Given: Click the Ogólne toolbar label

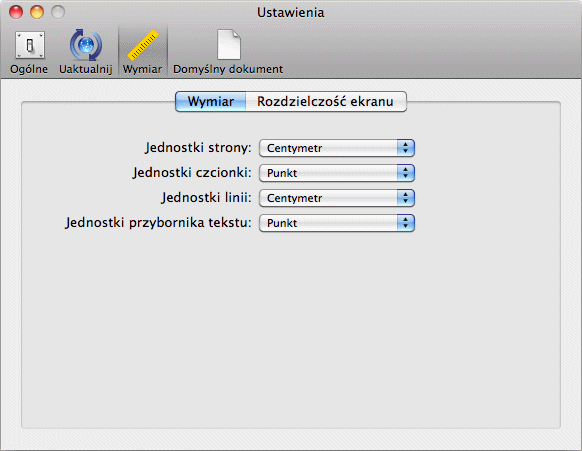Looking at the screenshot, I should [x=29, y=69].
